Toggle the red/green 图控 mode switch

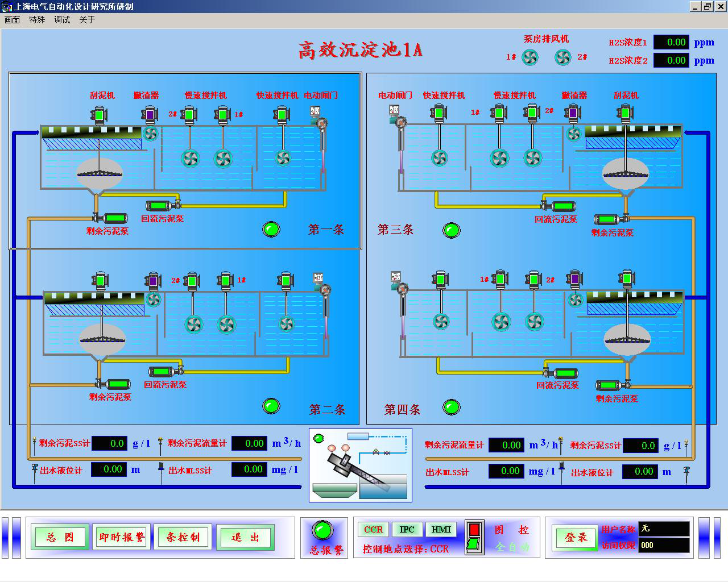474,537
